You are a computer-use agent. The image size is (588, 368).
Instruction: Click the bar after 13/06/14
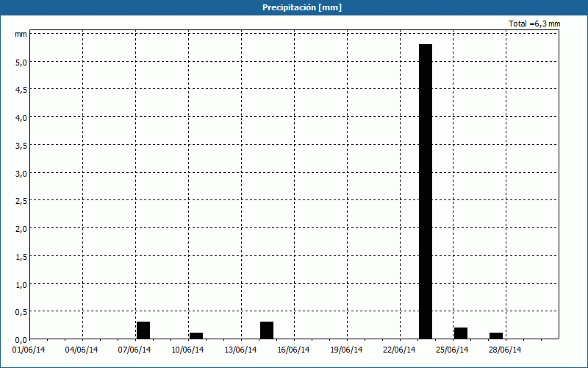(267, 330)
